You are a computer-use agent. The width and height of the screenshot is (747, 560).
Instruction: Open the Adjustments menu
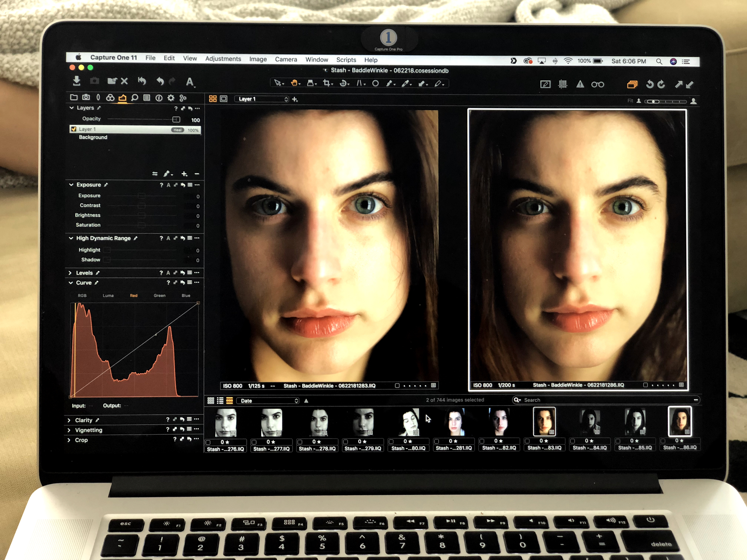point(223,59)
